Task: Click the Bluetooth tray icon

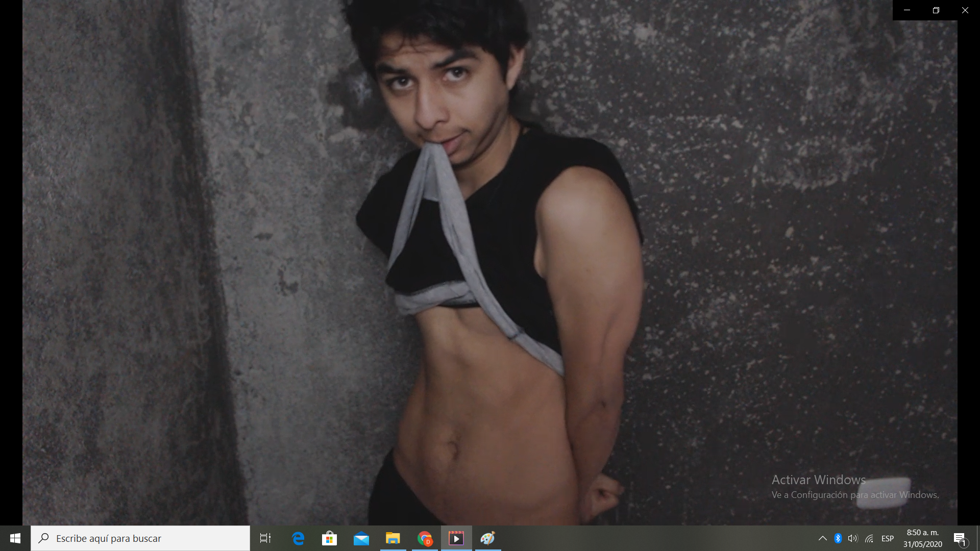Action: 838,538
